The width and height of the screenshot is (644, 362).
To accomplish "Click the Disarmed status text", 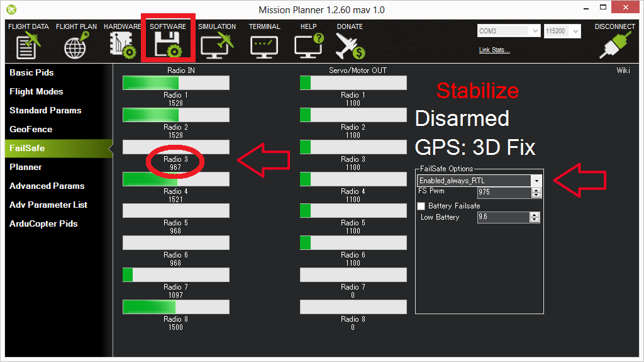I will (x=462, y=118).
